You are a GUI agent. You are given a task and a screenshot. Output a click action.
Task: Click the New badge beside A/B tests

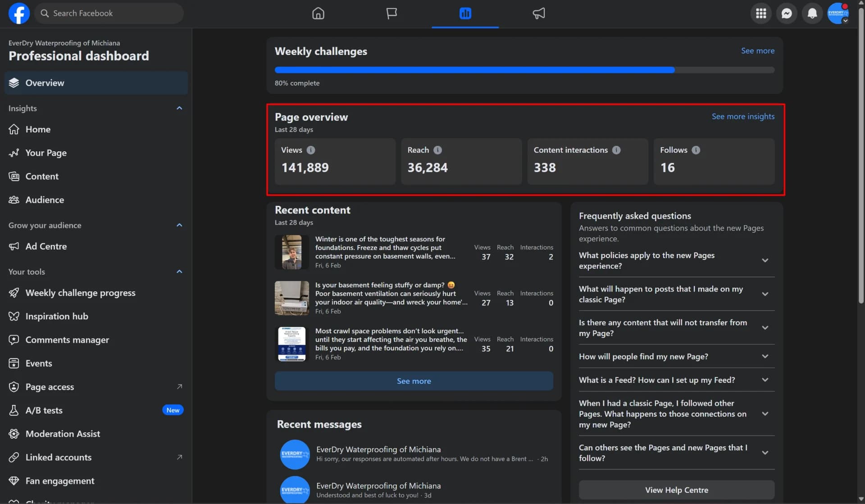[x=173, y=410]
